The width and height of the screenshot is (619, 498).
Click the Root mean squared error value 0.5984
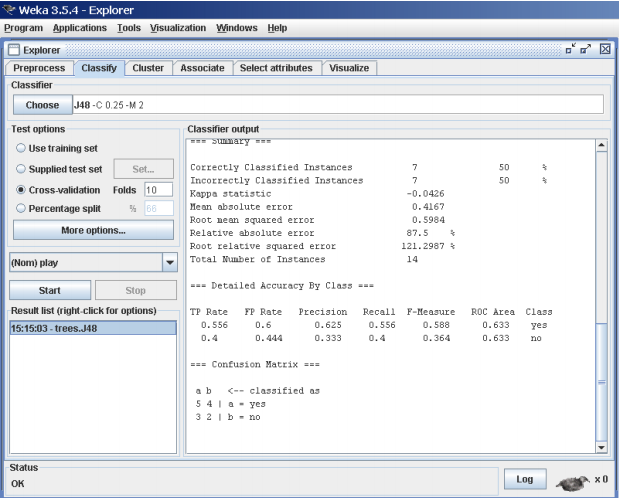(x=428, y=220)
